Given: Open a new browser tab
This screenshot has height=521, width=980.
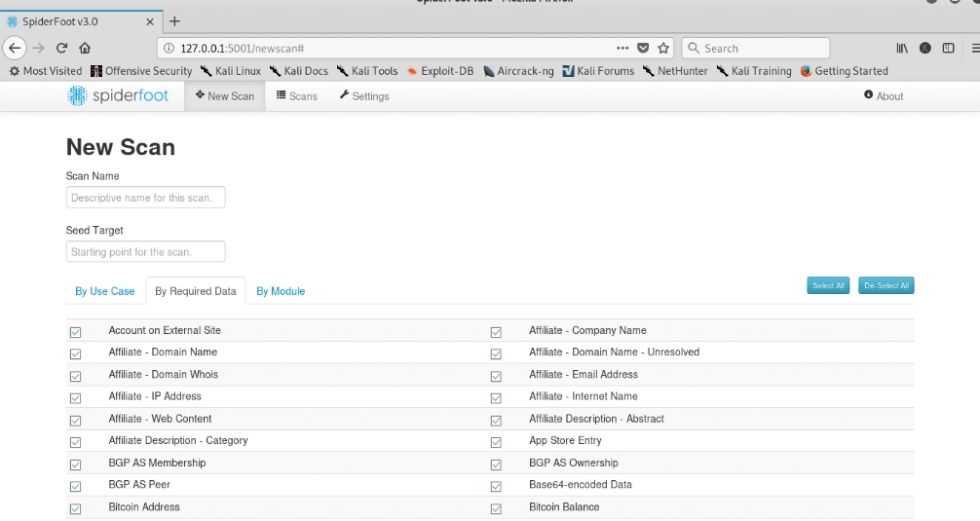Looking at the screenshot, I should coord(175,20).
